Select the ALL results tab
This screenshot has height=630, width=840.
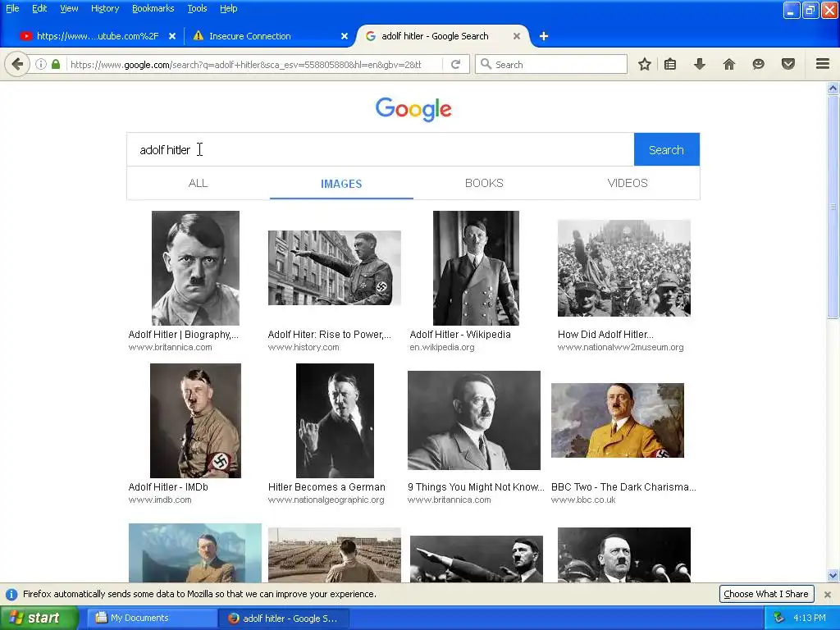pos(199,183)
